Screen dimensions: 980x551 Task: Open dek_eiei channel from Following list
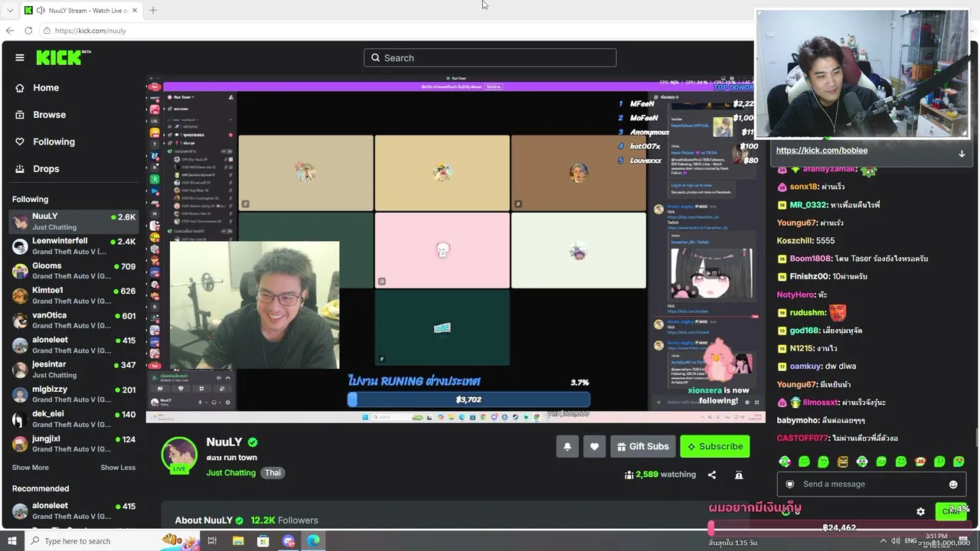(x=73, y=419)
